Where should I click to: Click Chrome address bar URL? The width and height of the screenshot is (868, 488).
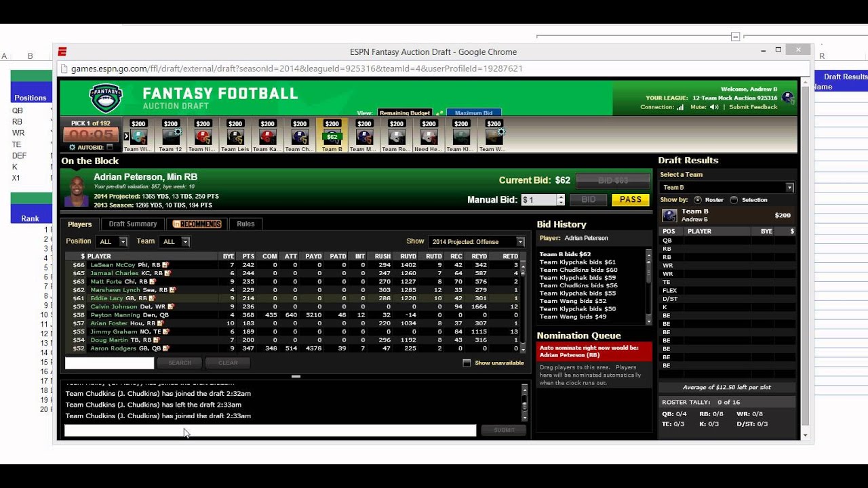pyautogui.click(x=296, y=68)
